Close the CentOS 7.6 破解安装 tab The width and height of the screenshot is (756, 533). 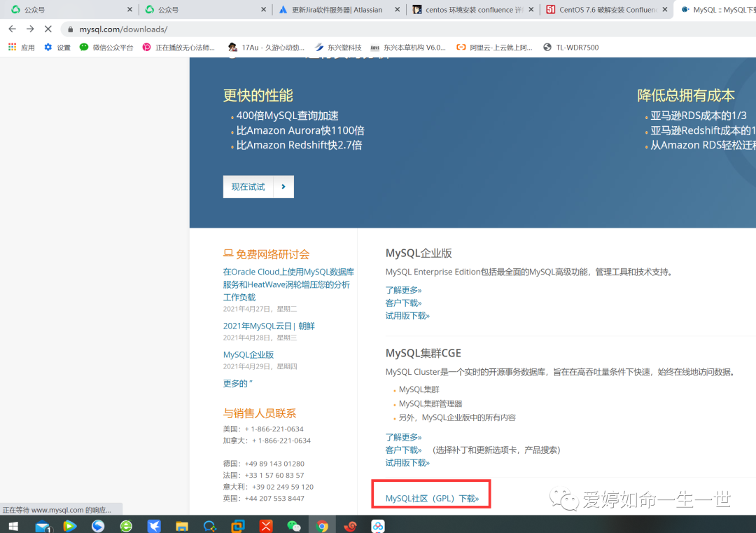(665, 10)
